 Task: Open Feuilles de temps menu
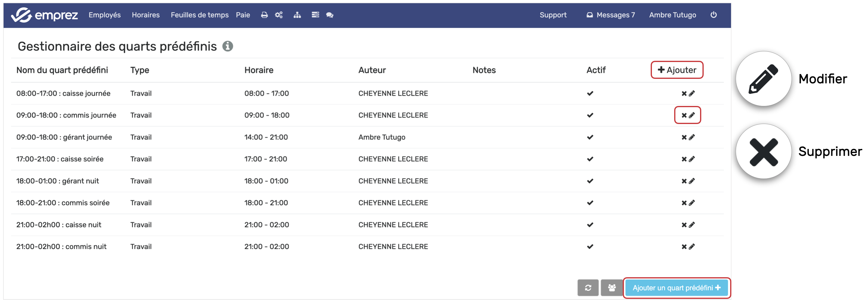tap(200, 15)
